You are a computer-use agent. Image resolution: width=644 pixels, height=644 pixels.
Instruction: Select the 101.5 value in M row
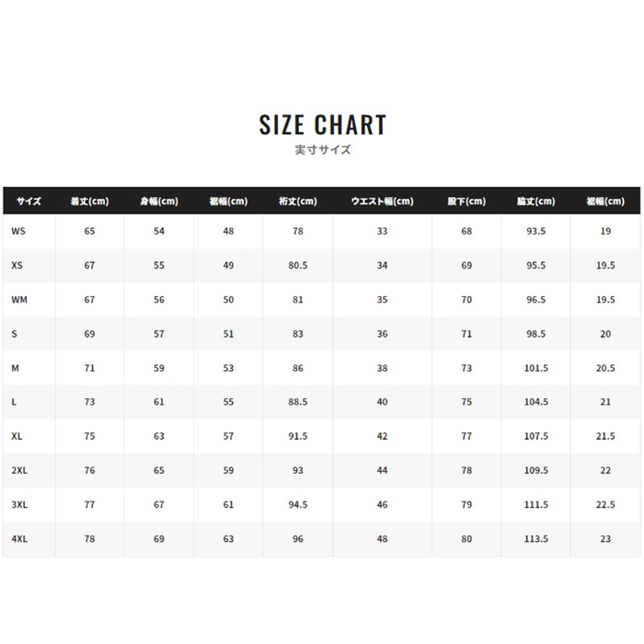click(536, 368)
